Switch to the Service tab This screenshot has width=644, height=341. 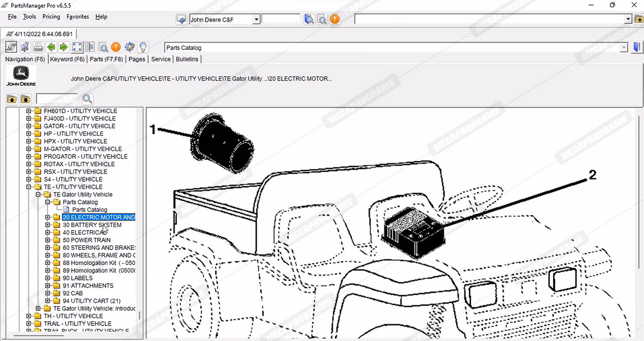pyautogui.click(x=161, y=59)
